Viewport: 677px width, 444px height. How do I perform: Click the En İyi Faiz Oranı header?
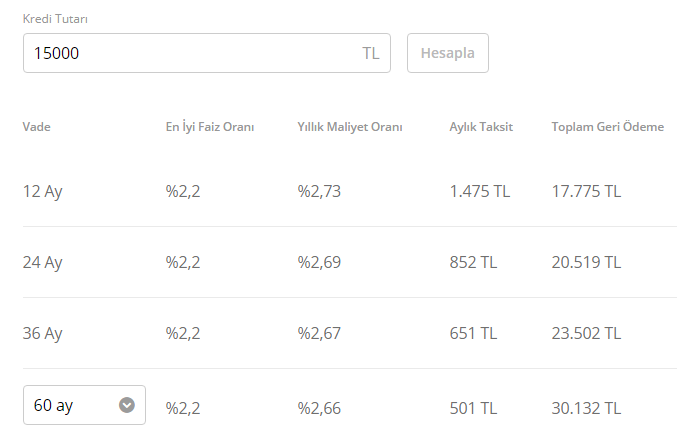tap(210, 127)
